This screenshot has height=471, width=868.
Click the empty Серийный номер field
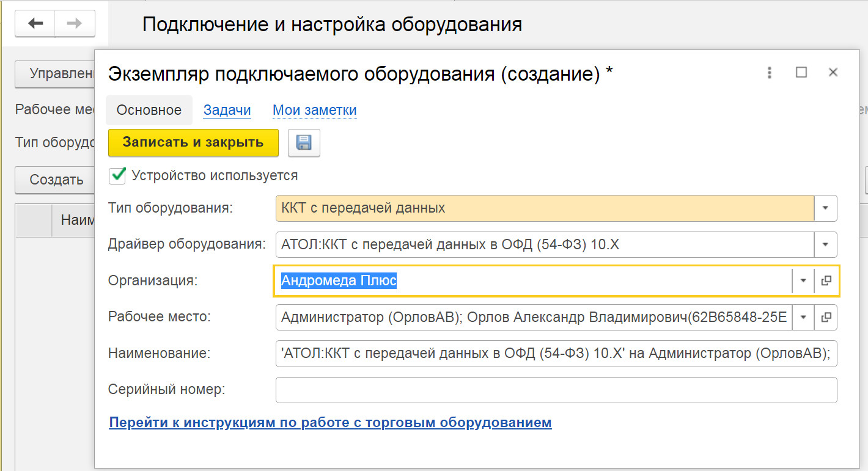(x=556, y=390)
